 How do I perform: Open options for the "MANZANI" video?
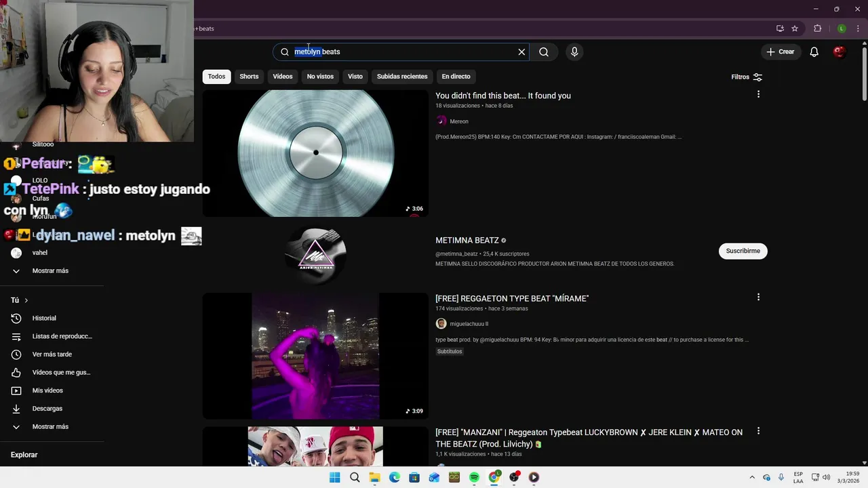(x=758, y=431)
